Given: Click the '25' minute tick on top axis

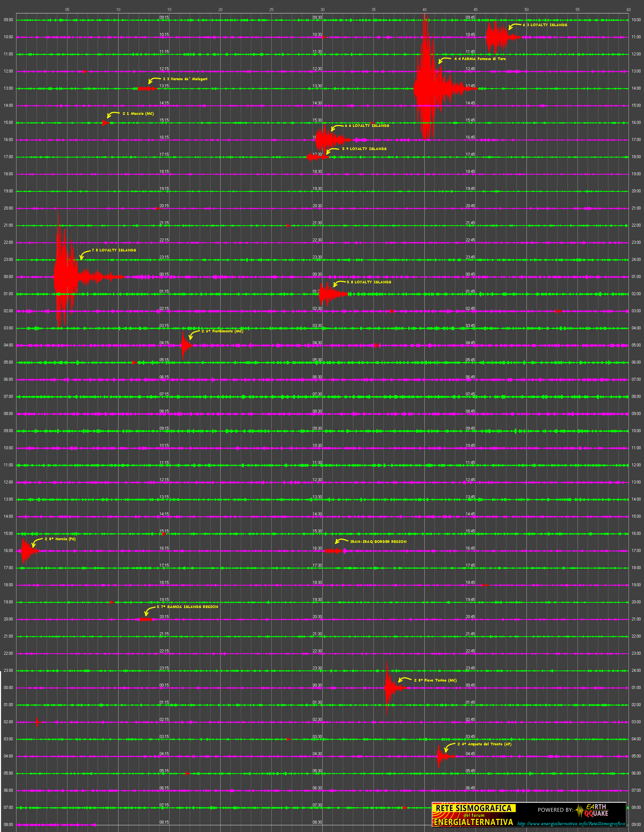Looking at the screenshot, I should [x=271, y=9].
